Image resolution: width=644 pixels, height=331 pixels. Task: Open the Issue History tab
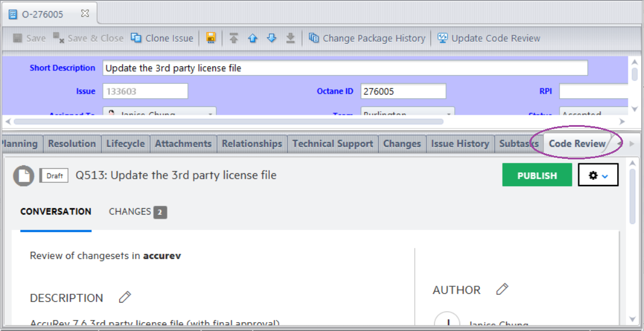pos(460,144)
